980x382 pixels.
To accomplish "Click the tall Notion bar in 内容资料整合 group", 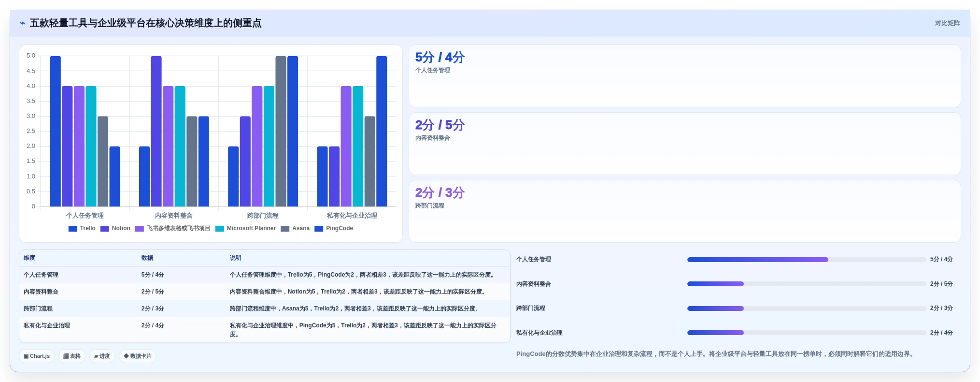I will pyautogui.click(x=156, y=132).
